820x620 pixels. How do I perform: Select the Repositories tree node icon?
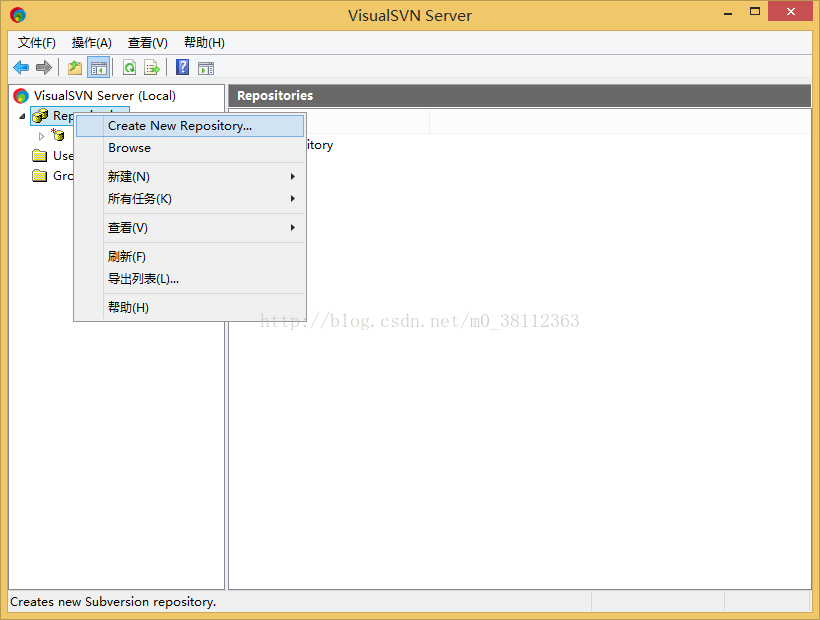pyautogui.click(x=40, y=116)
